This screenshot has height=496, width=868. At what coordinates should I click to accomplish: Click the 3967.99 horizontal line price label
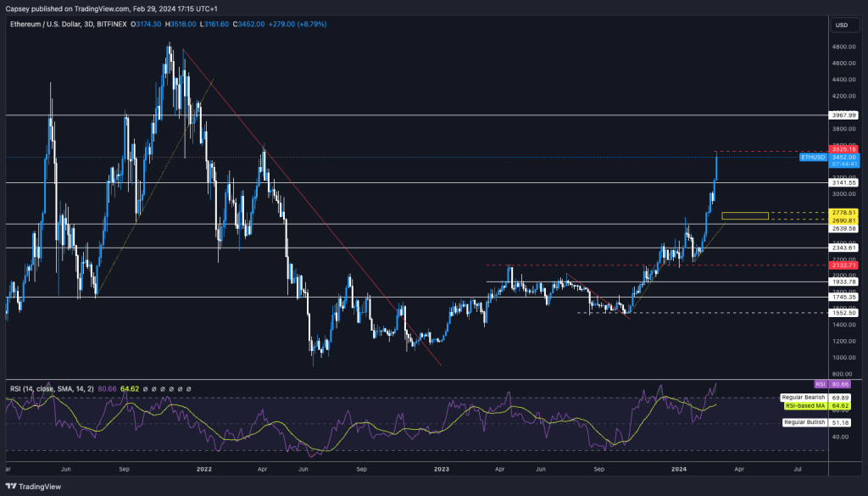[843, 115]
